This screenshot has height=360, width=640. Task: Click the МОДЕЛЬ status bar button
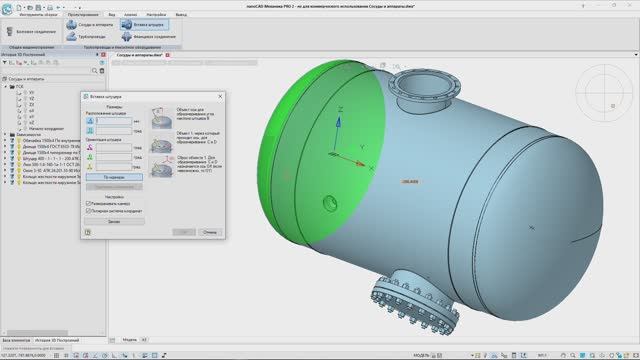(421, 356)
